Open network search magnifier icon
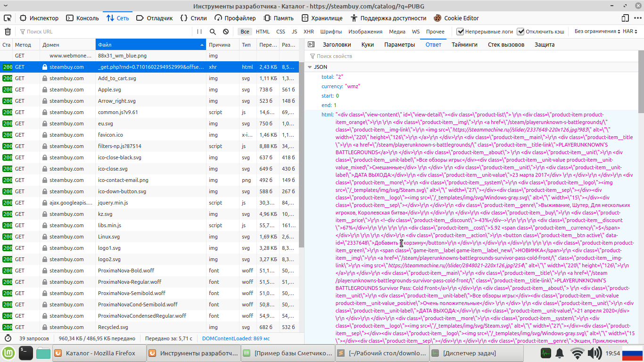The image size is (644, 362). [x=213, y=32]
